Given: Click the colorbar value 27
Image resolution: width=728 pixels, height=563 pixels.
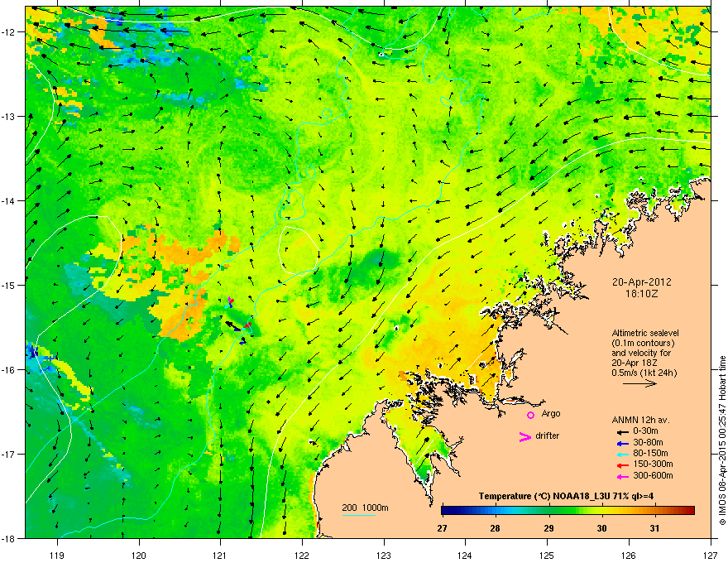Looking at the screenshot, I should (x=442, y=528).
